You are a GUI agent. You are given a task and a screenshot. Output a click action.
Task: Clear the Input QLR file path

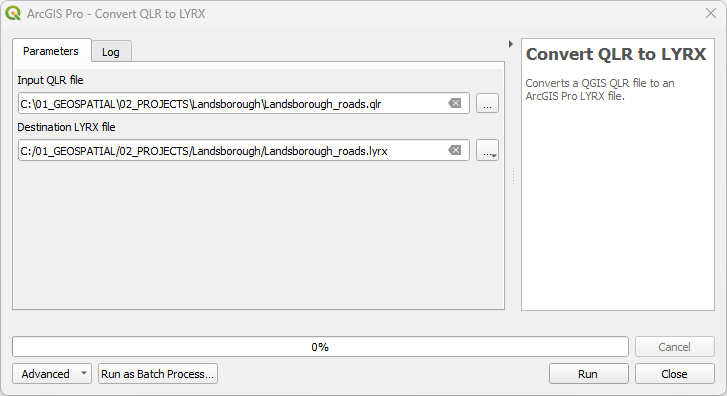point(455,103)
